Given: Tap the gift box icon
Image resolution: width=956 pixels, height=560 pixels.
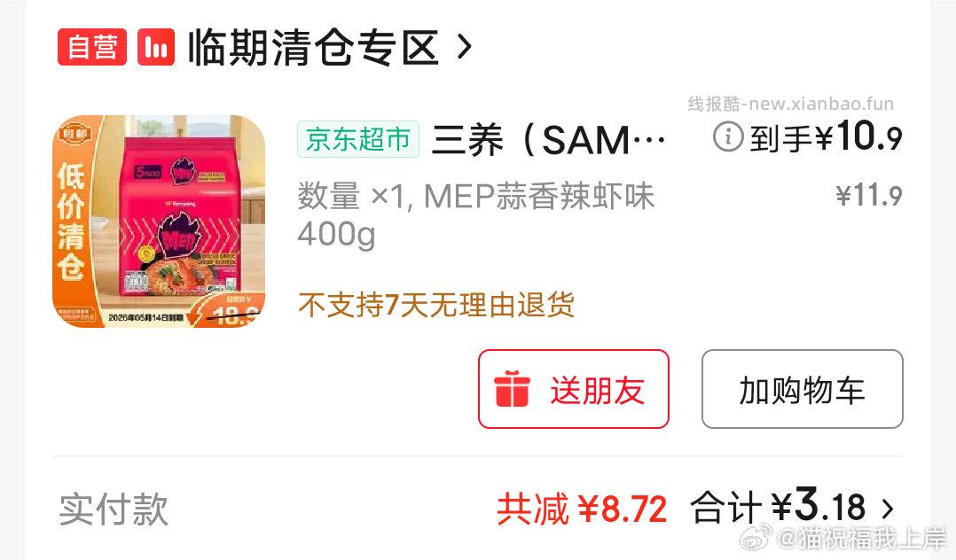Looking at the screenshot, I should 512,388.
